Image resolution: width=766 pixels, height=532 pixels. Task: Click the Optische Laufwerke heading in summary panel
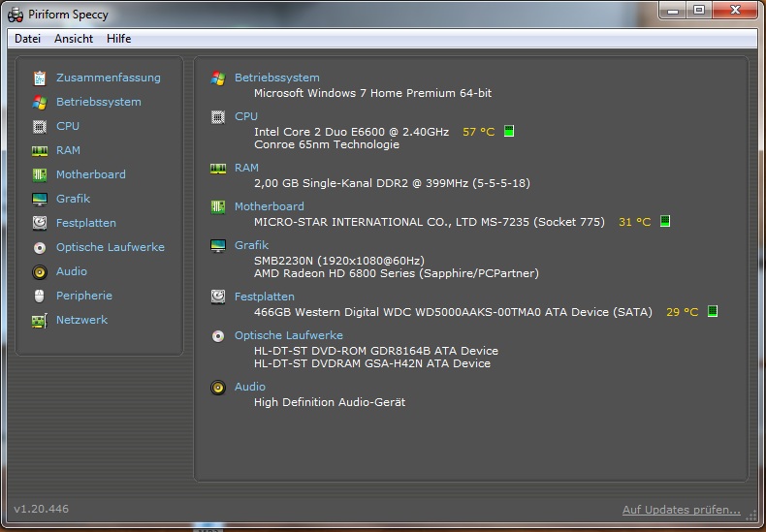(x=288, y=335)
